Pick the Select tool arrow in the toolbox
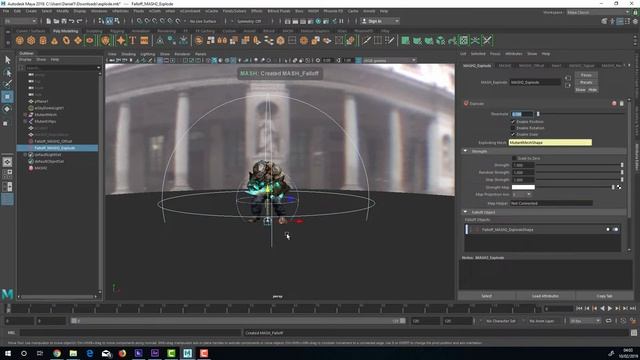 [x=7, y=60]
